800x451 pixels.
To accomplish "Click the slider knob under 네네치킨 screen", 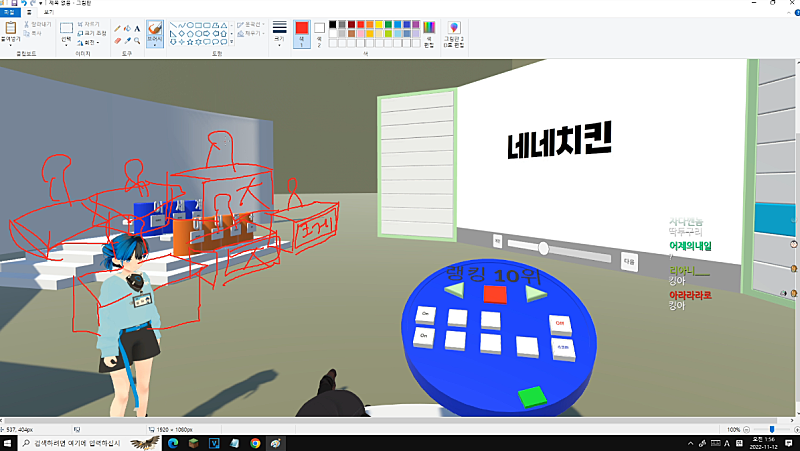I will point(543,248).
